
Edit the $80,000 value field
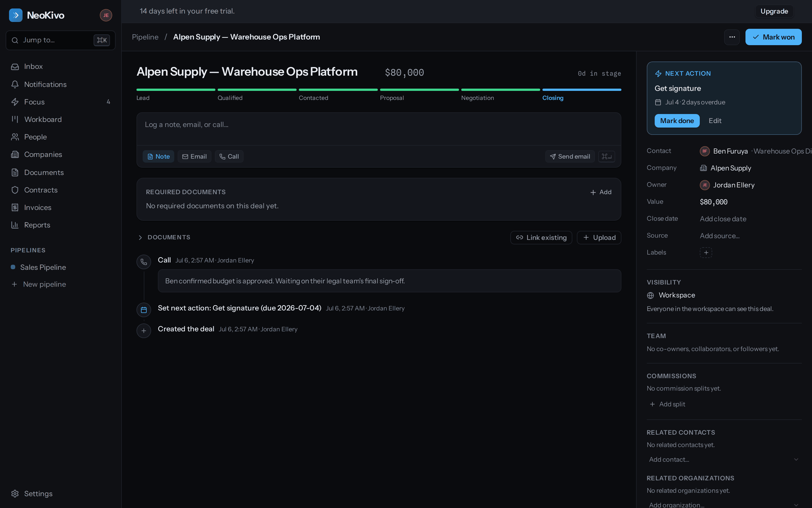[713, 202]
